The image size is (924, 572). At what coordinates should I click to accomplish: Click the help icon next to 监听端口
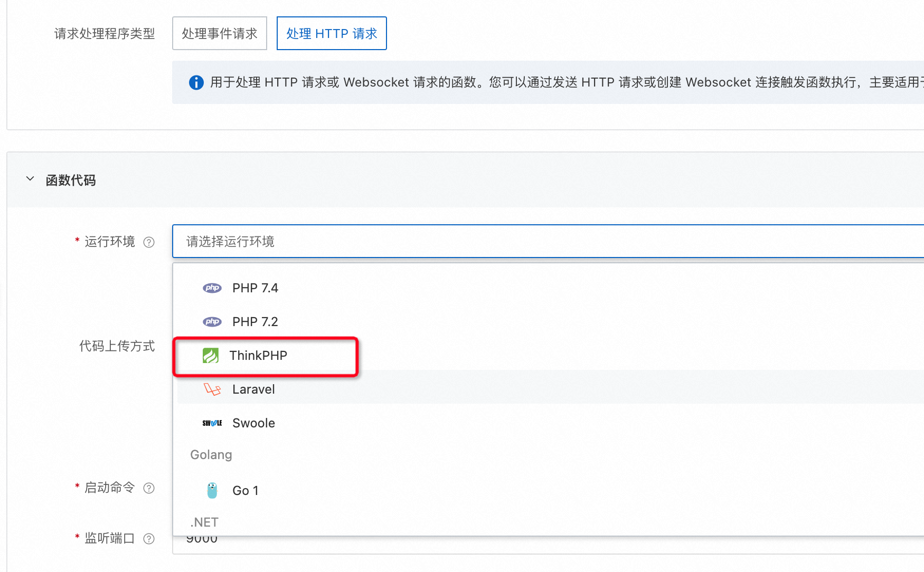click(x=149, y=539)
